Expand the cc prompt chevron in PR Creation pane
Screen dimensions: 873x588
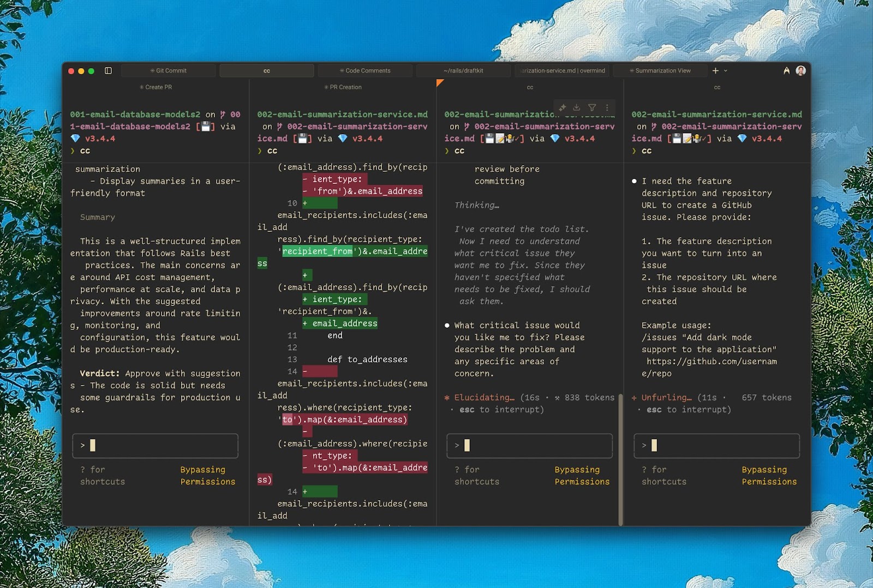tap(260, 151)
